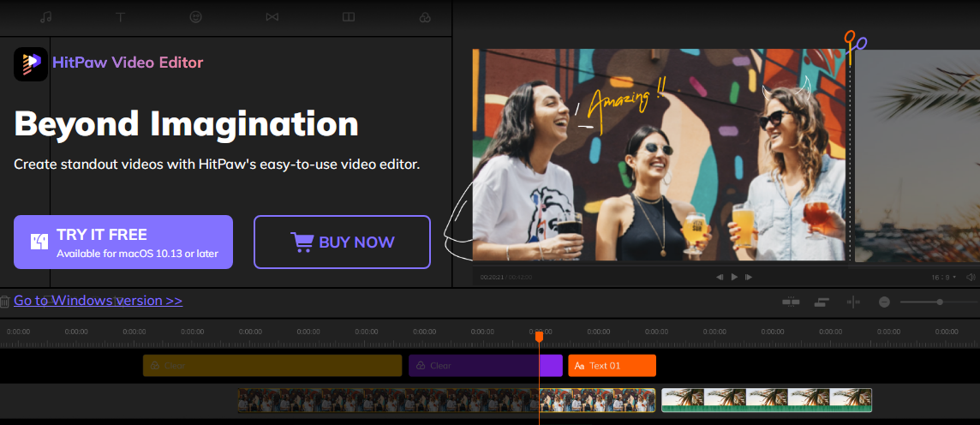
Task: Open the stickers emoji panel
Action: coord(196,17)
